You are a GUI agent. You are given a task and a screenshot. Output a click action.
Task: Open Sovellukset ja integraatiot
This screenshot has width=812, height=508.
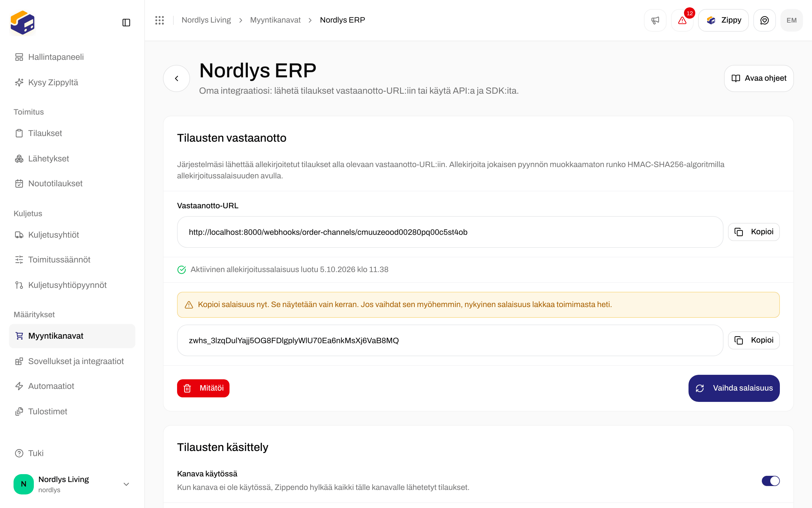72,361
